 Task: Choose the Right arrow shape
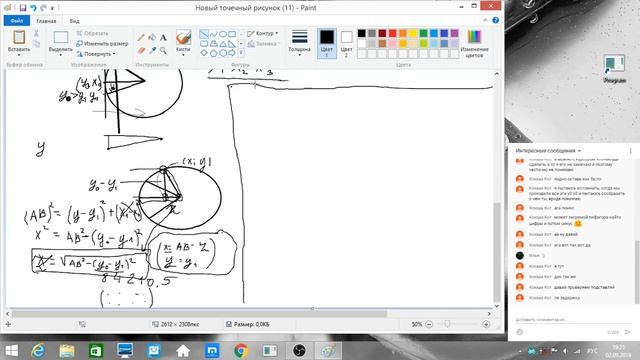pos(232,53)
